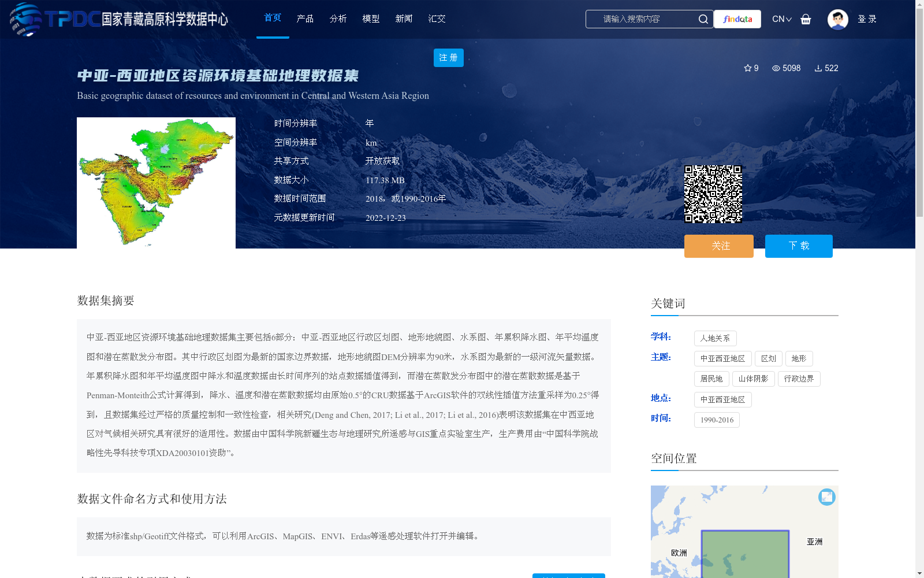Screen dimensions: 924x578
Task: Click the 1990-2016 time range tag
Action: [717, 420]
